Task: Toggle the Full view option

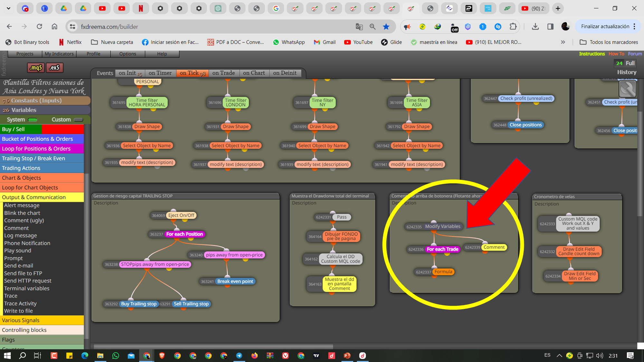Action: pos(630,63)
